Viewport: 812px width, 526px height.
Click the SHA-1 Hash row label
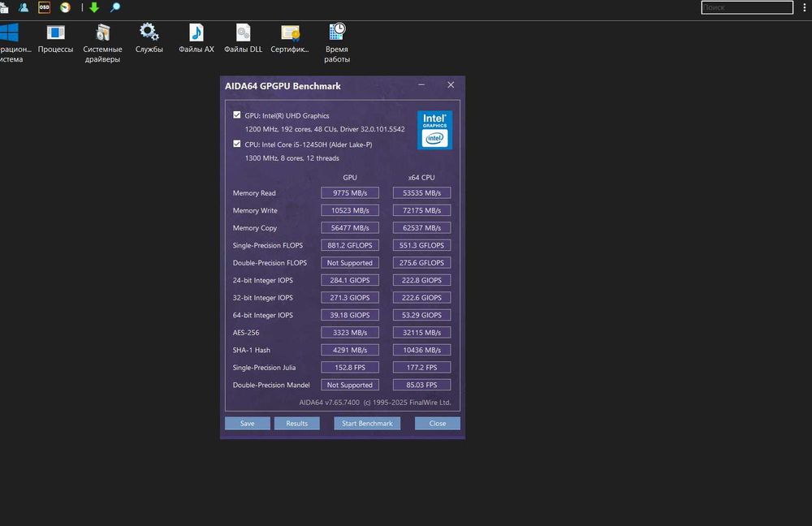tap(251, 350)
